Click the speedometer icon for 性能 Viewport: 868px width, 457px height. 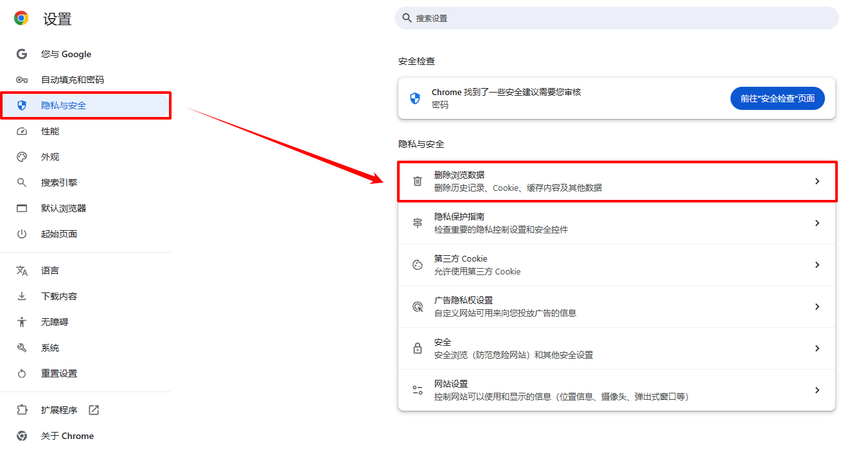point(22,131)
